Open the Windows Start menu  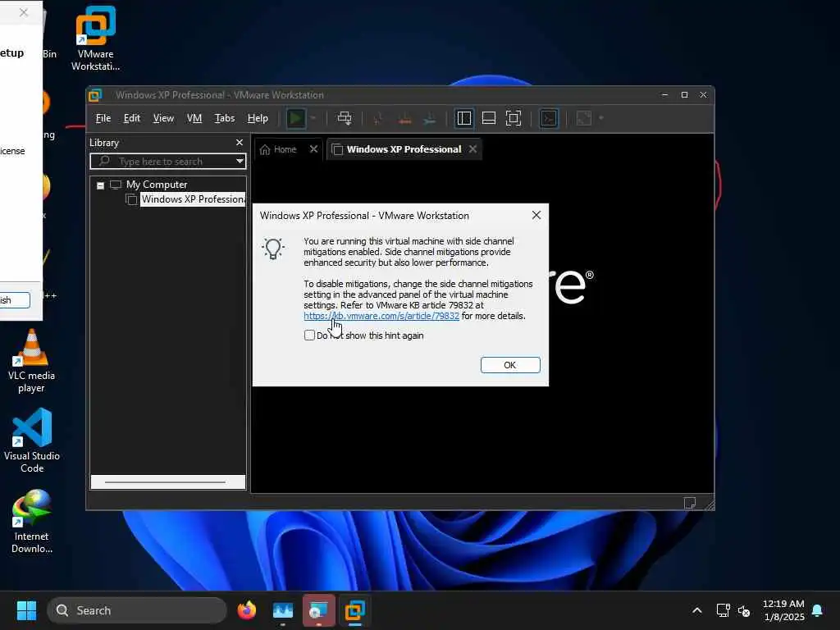[x=26, y=610]
